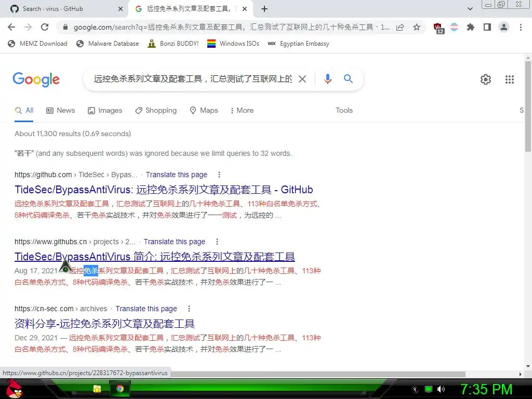Open the Egyptian Embassy bookmark
Screen dimensions: 532x399
[x=299, y=44]
